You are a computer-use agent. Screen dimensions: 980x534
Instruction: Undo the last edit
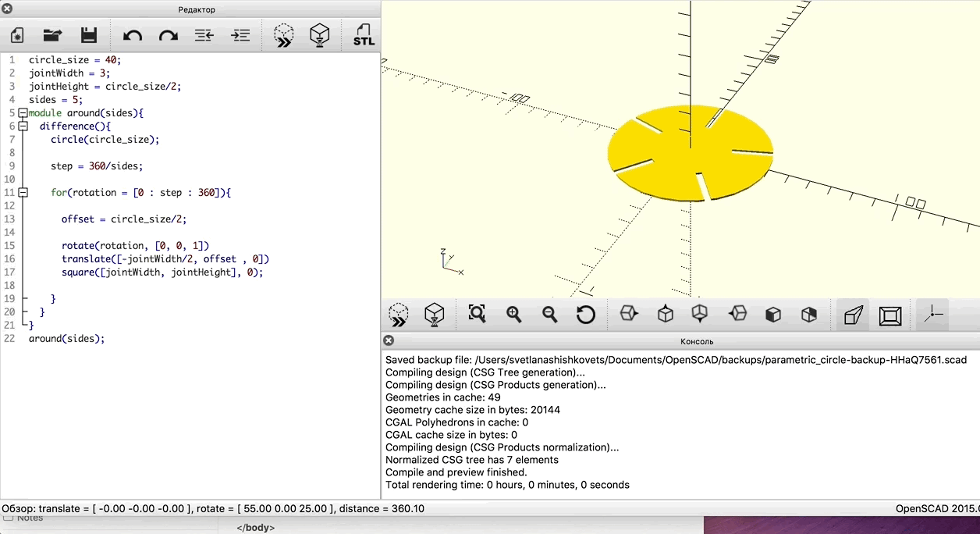click(133, 35)
